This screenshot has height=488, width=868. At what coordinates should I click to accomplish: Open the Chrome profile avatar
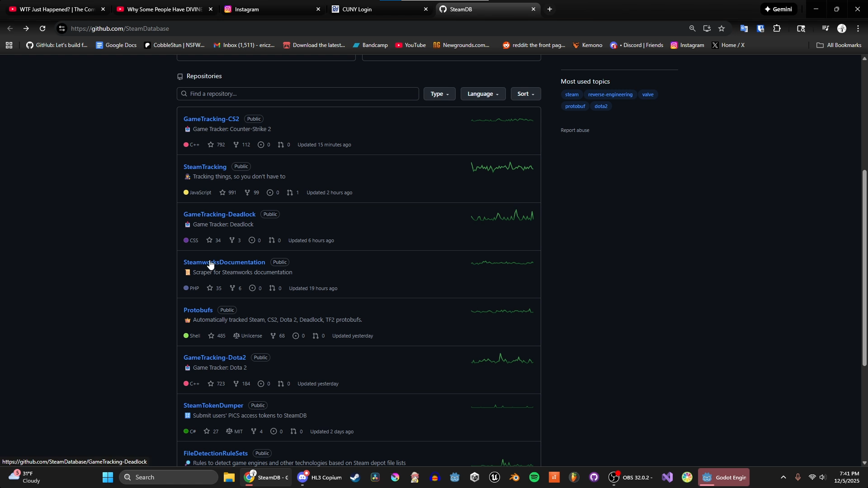(x=841, y=28)
